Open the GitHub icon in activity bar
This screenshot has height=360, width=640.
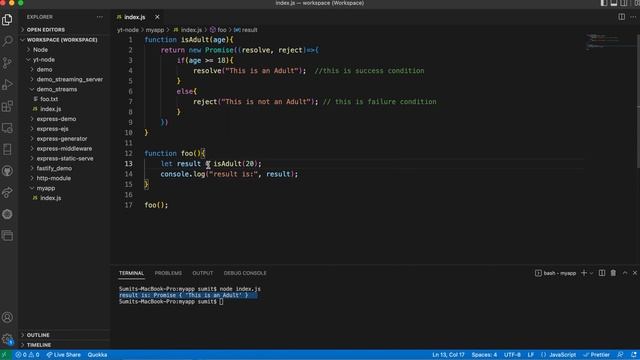7,171
